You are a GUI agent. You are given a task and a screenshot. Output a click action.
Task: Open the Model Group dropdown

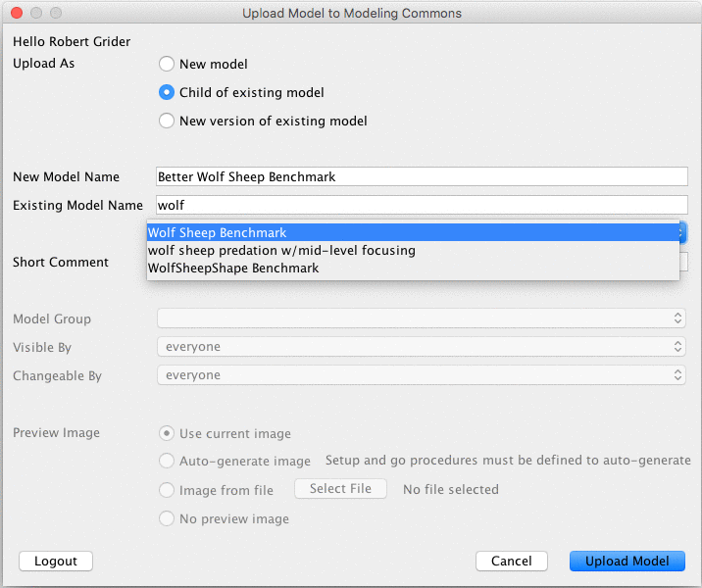tap(422, 318)
